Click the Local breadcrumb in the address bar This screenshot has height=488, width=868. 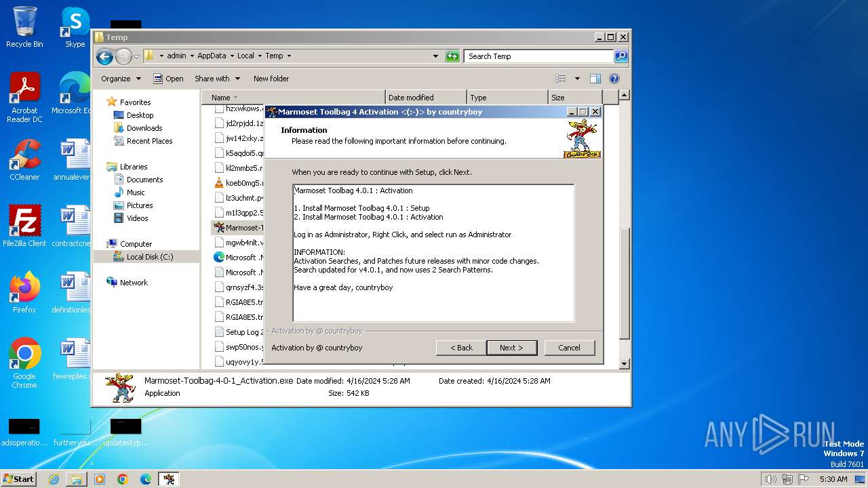tap(245, 56)
